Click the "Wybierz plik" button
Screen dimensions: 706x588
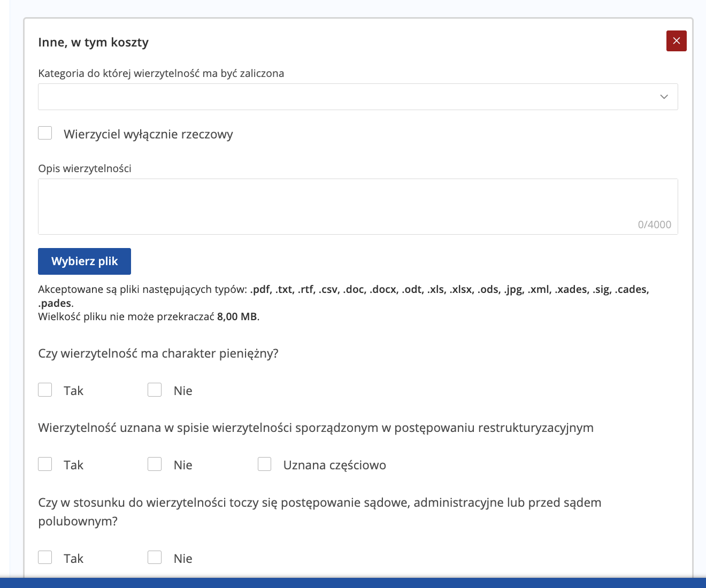(85, 261)
